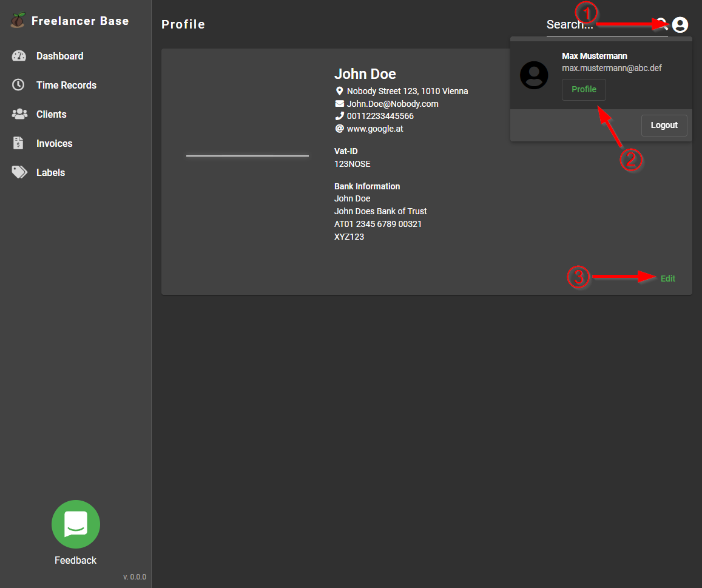This screenshot has height=588, width=702.
Task: Open the user account avatar menu
Action: [680, 25]
